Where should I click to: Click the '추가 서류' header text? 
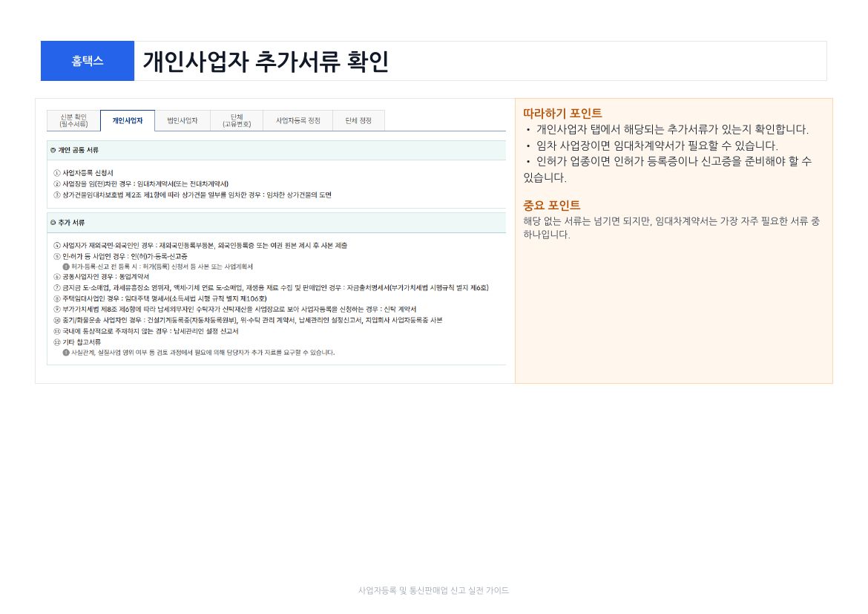point(71,223)
